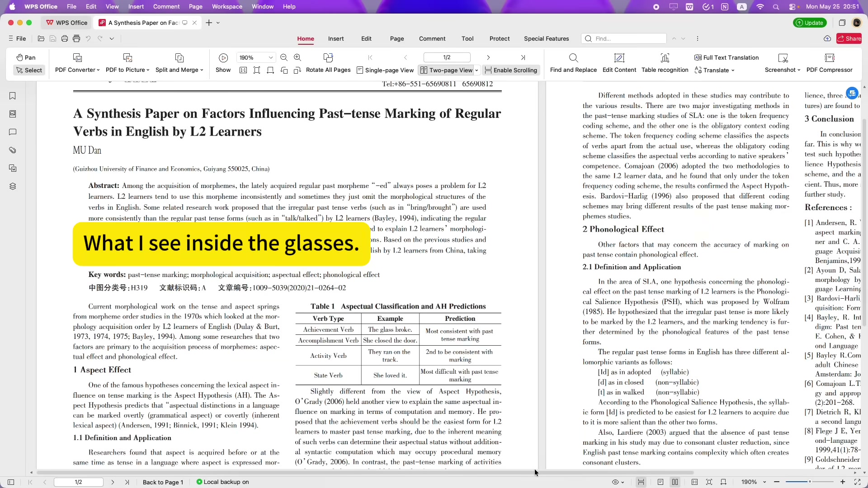The height and width of the screenshot is (488, 868).
Task: Click Back to Page 1
Action: [163, 482]
